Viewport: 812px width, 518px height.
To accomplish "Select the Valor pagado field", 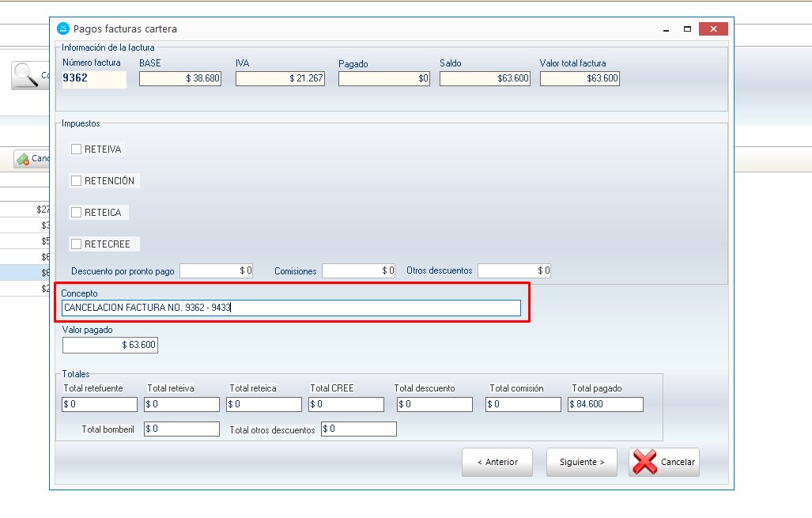I will (110, 345).
